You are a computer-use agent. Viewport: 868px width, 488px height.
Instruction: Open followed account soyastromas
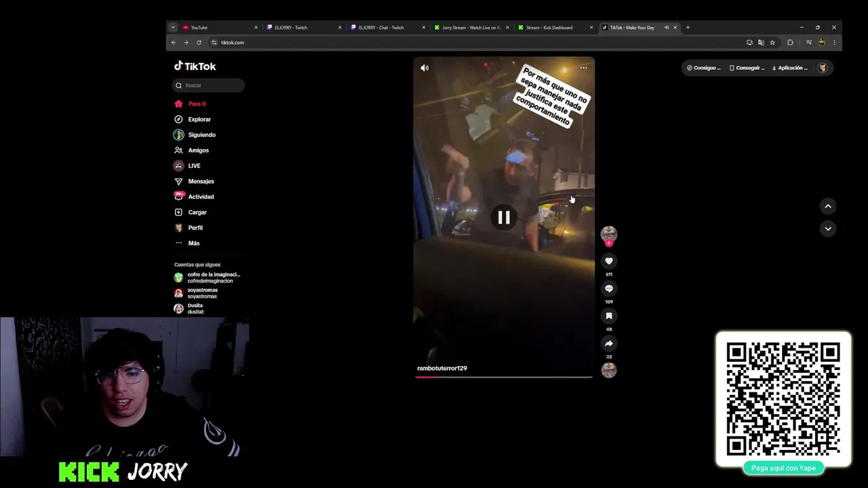(x=197, y=293)
